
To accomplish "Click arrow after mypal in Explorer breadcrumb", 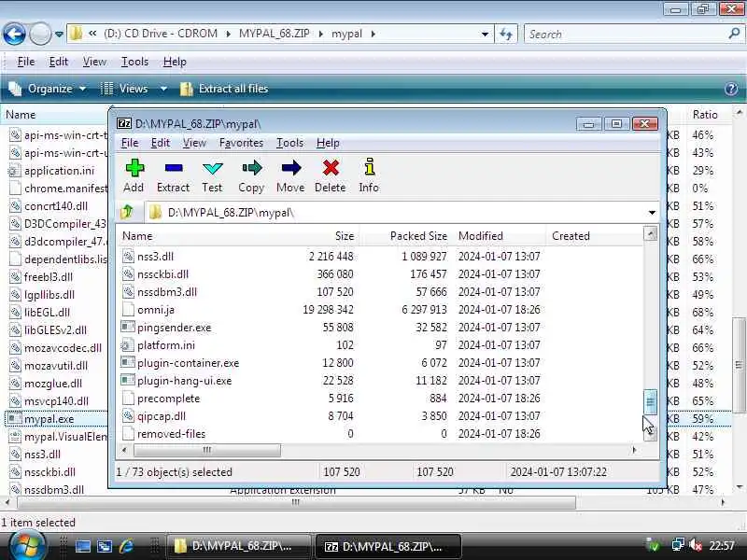I will [x=373, y=34].
